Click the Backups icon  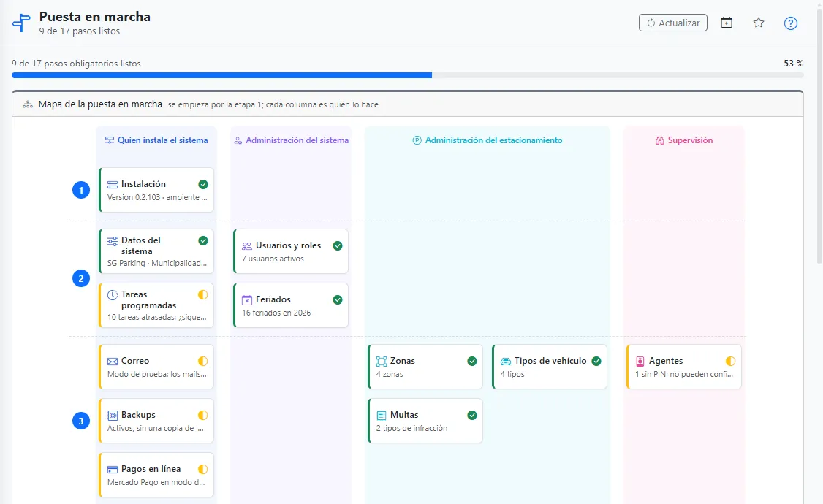click(x=113, y=416)
